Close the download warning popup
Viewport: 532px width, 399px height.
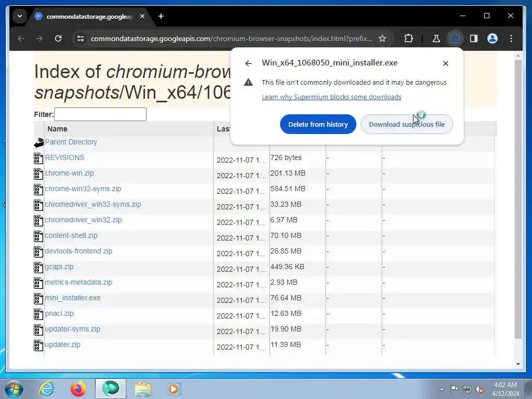445,63
